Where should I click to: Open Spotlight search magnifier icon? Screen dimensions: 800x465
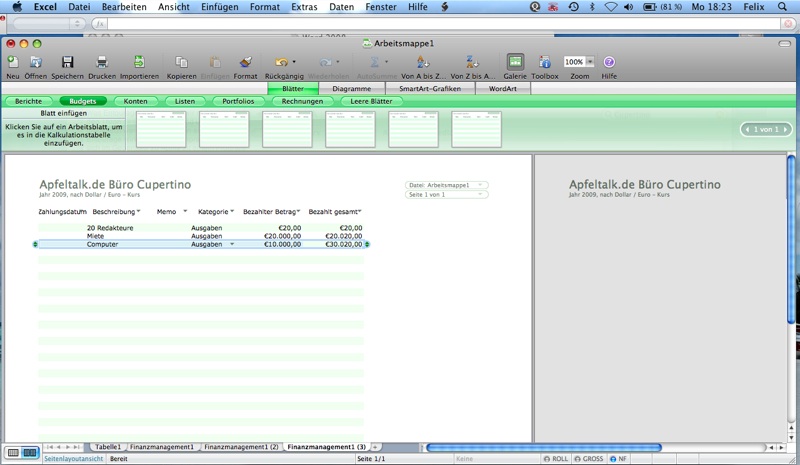pos(782,7)
